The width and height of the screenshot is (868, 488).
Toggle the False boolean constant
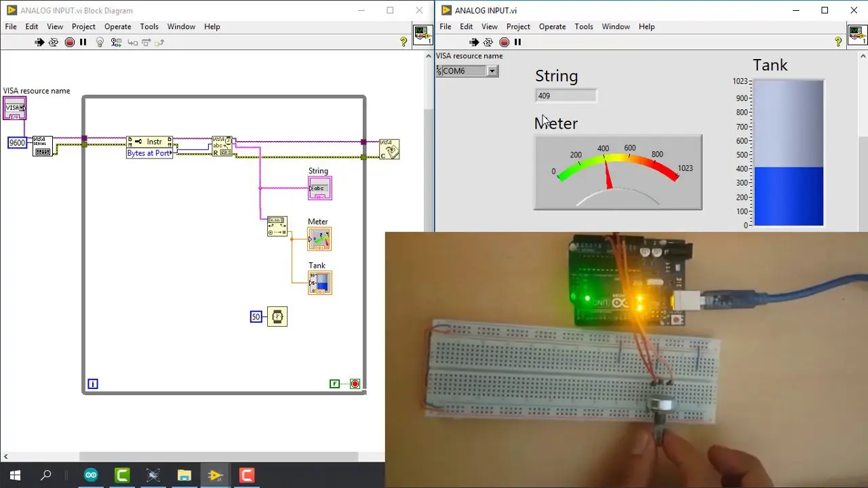(x=334, y=384)
